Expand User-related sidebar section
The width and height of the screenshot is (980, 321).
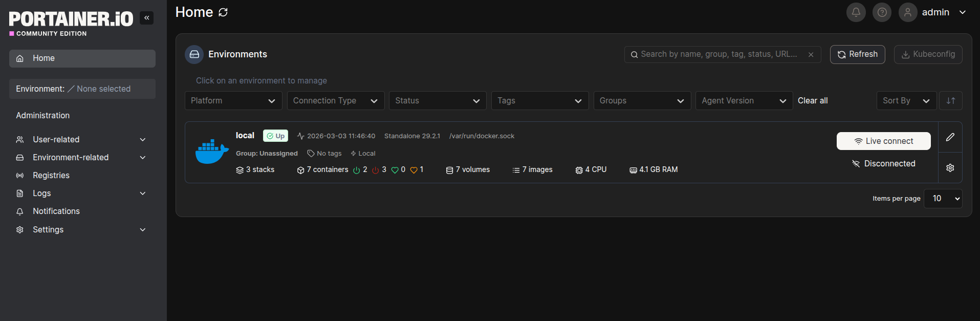[82, 140]
